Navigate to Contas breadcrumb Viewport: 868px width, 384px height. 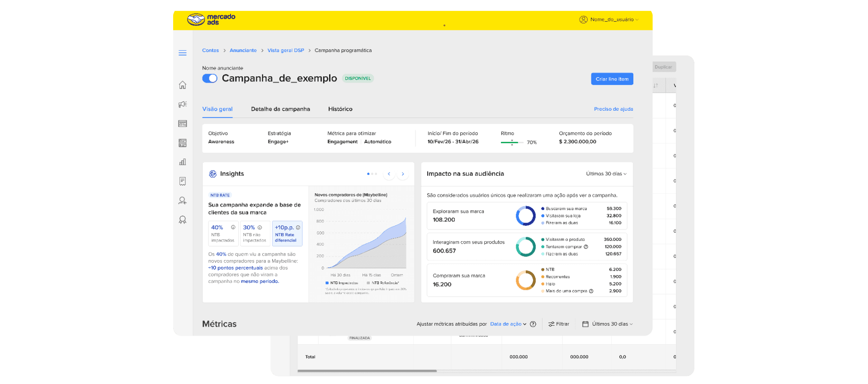click(210, 51)
